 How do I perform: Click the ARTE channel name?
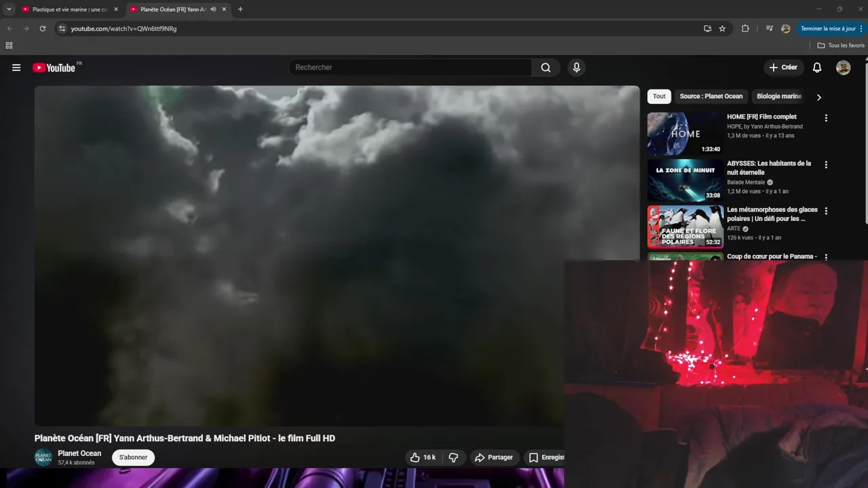734,229
